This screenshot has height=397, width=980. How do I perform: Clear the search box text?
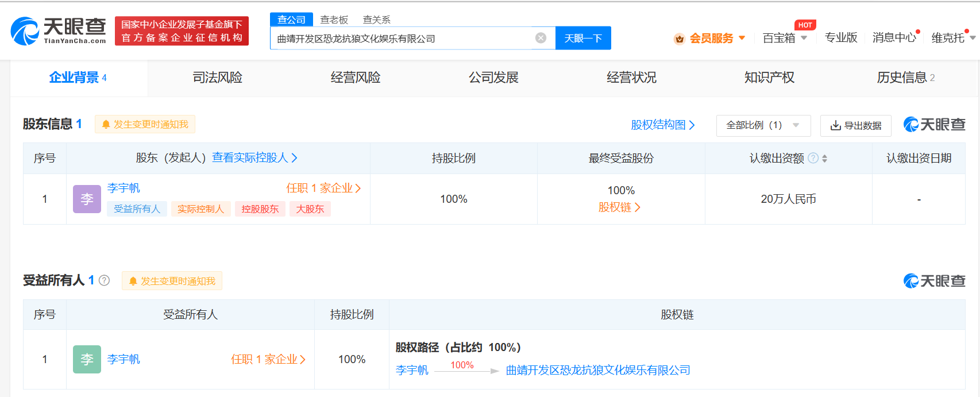pos(541,38)
